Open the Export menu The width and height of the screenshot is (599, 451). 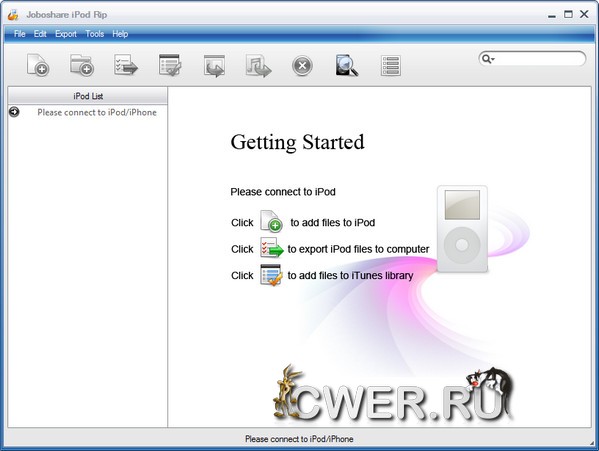[x=66, y=34]
